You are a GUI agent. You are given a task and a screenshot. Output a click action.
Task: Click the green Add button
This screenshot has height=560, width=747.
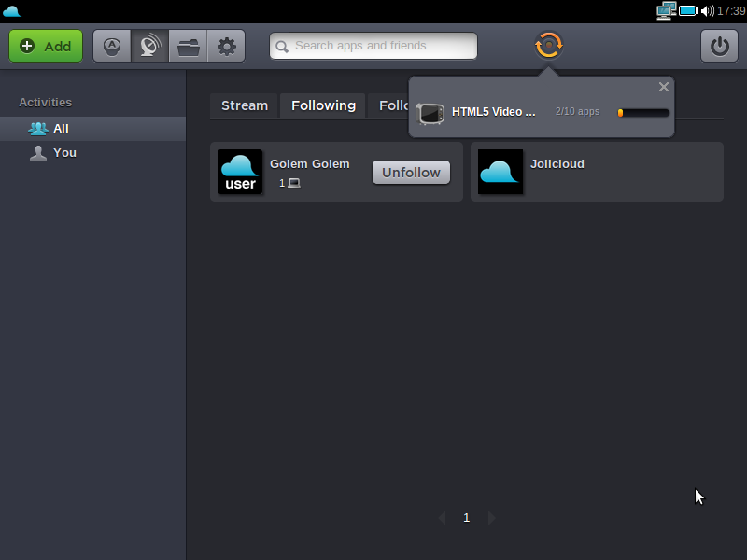[46, 46]
